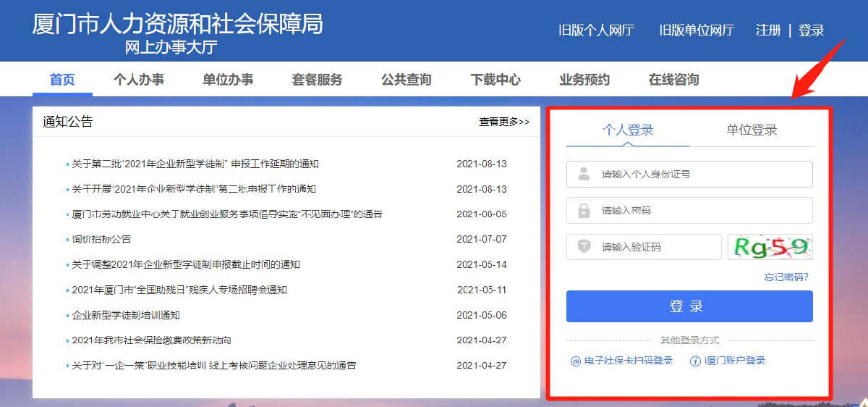Click the i厦门账户登录 info icon
The width and height of the screenshot is (868, 407).
tap(695, 361)
